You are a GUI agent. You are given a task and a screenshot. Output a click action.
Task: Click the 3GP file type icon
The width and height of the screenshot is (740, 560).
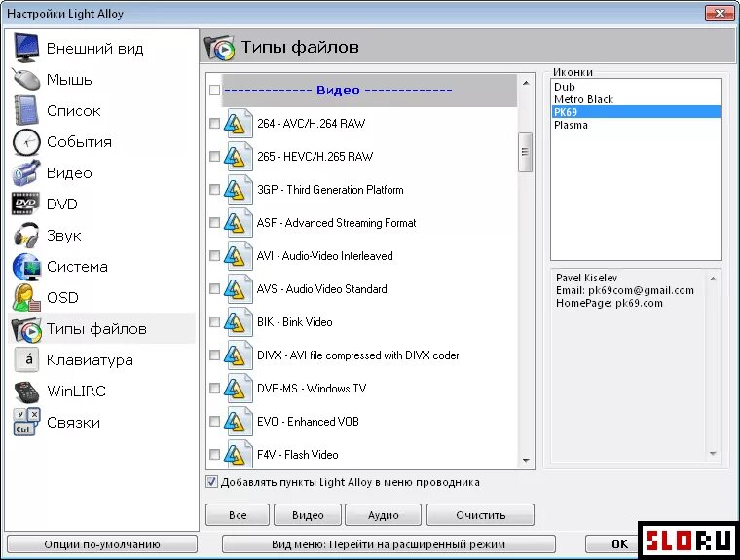pos(238,190)
